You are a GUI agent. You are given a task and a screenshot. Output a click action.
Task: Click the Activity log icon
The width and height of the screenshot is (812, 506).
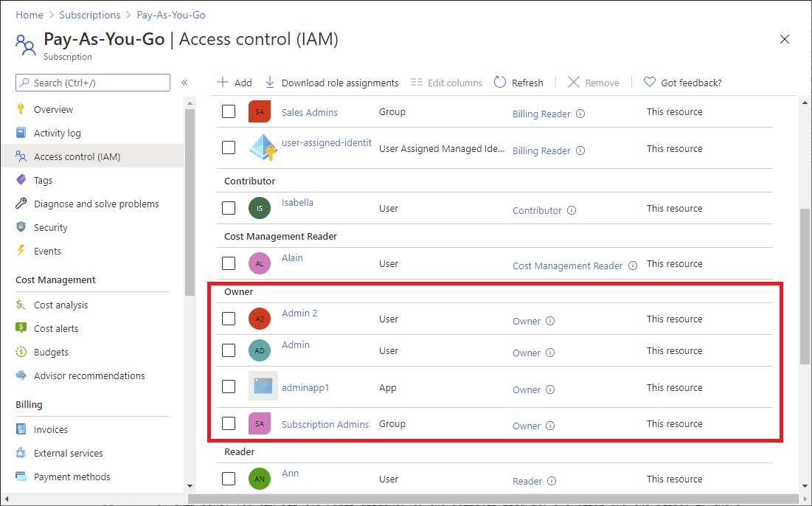[x=21, y=133]
